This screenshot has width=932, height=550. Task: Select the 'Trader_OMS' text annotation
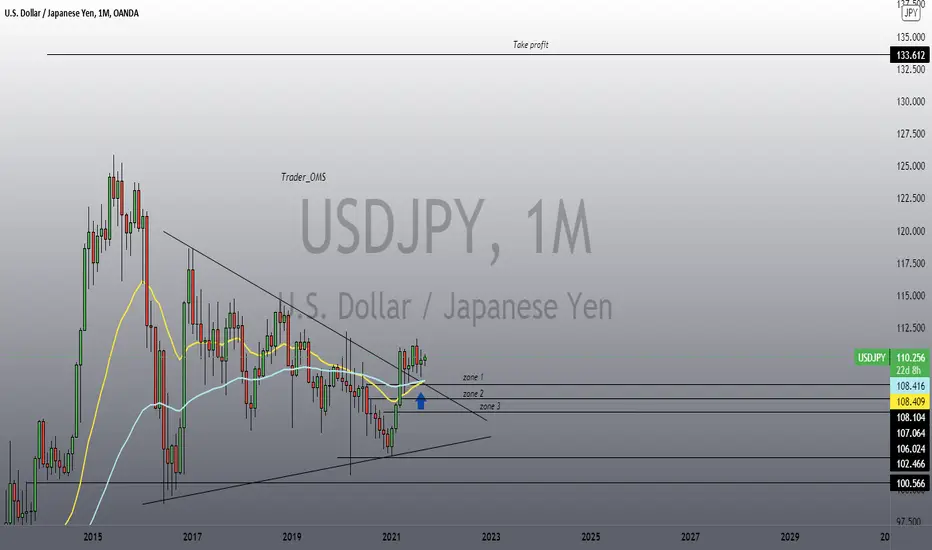[x=303, y=177]
